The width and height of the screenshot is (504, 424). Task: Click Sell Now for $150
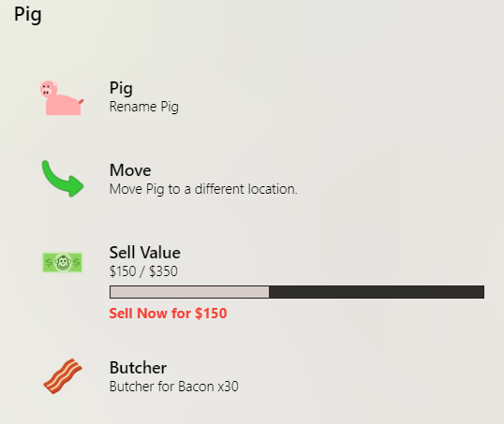[168, 314]
